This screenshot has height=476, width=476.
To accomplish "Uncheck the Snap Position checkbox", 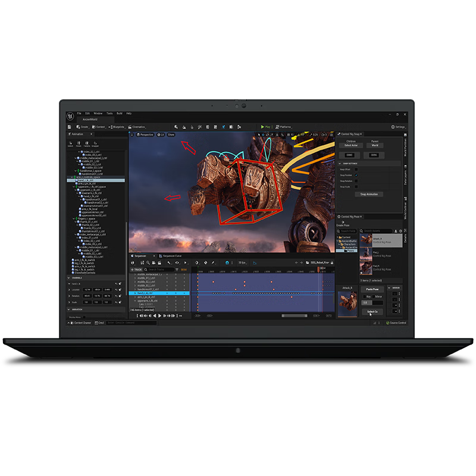I will coord(356,175).
